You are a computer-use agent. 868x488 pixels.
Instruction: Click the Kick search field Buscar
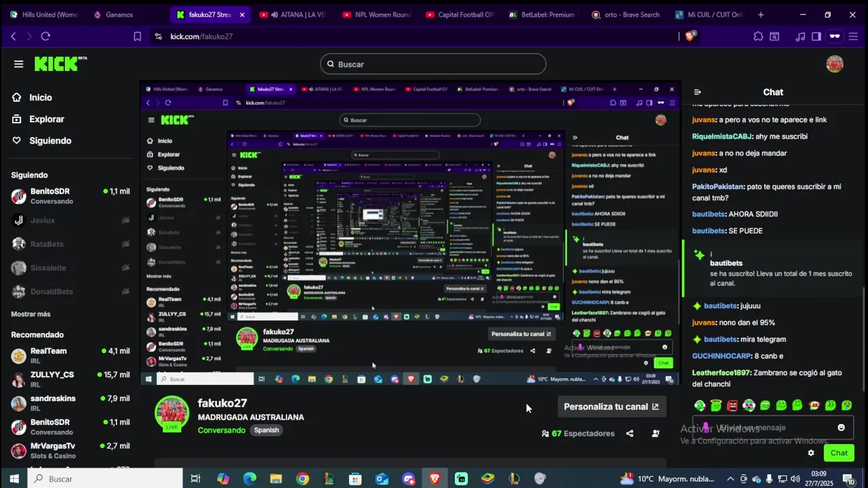(433, 64)
